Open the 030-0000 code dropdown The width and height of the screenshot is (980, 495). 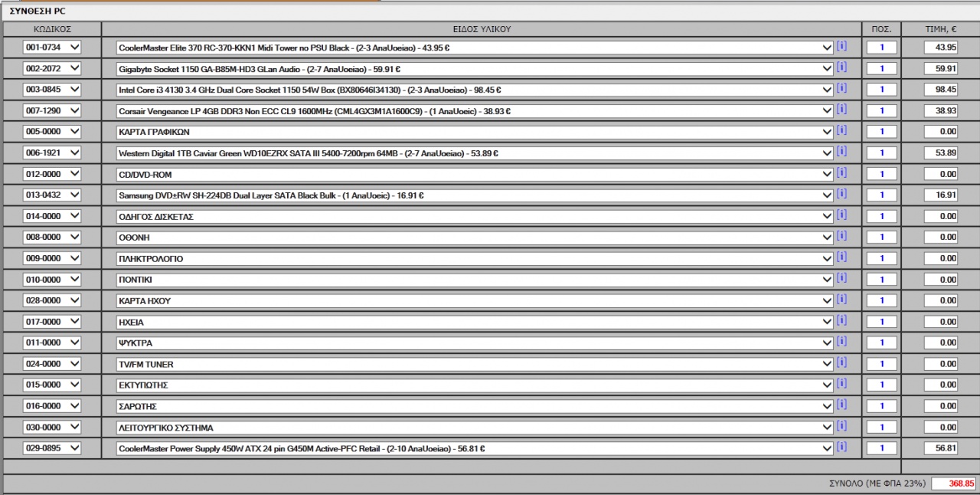[x=52, y=427]
